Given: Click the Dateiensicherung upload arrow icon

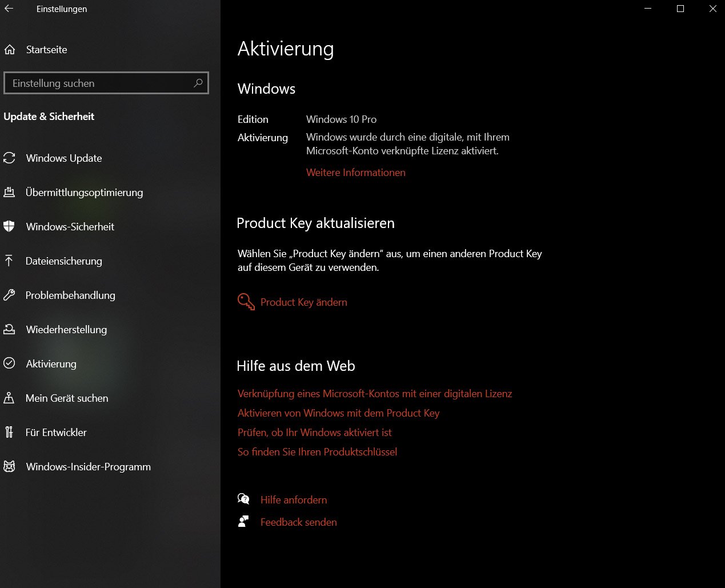Looking at the screenshot, I should click(9, 261).
